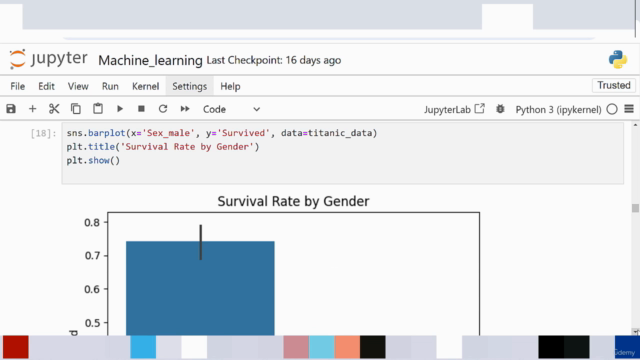Cut the selected cell with the scissors icon
This screenshot has height=360, width=640.
(x=54, y=109)
